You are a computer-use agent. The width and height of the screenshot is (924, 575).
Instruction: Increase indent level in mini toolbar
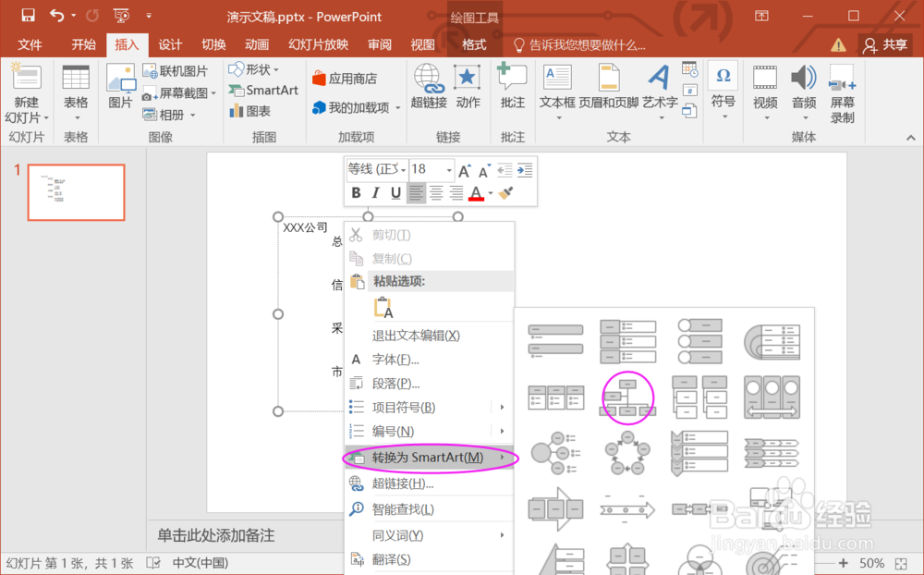pyautogui.click(x=525, y=170)
